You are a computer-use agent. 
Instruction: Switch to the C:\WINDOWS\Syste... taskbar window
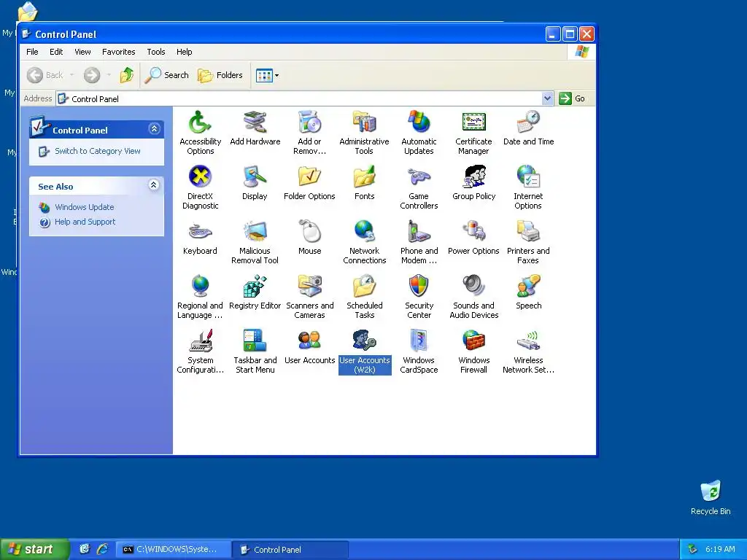pyautogui.click(x=174, y=550)
